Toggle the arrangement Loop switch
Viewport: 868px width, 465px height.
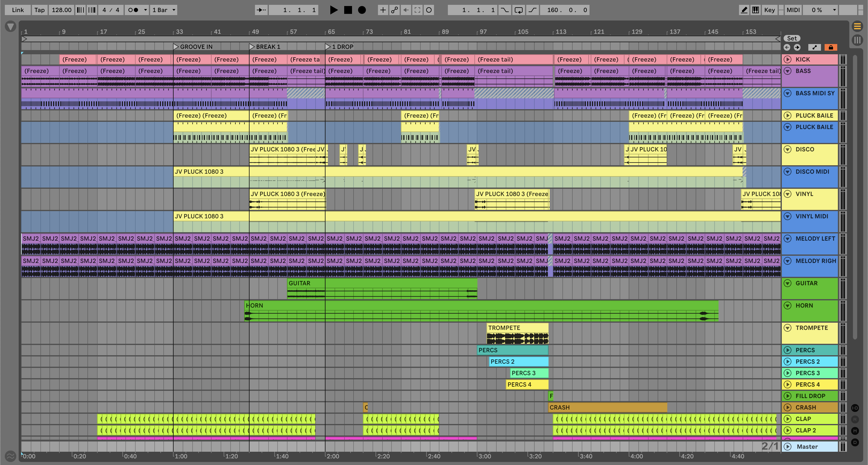(519, 10)
